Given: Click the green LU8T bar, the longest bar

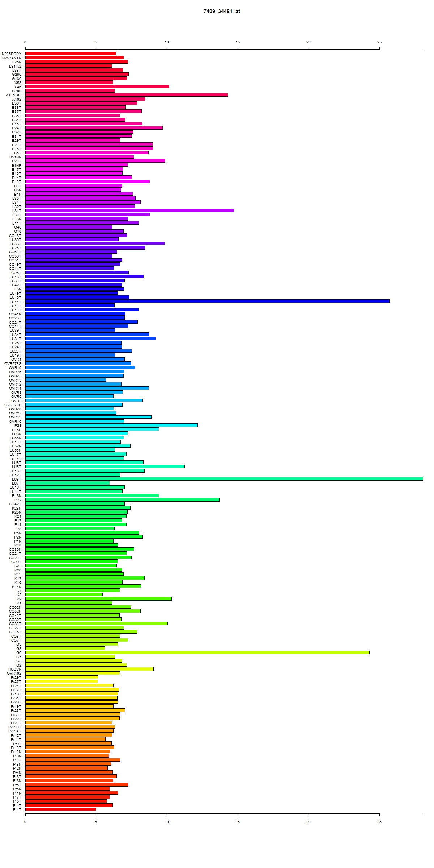Looking at the screenshot, I should (x=224, y=479).
